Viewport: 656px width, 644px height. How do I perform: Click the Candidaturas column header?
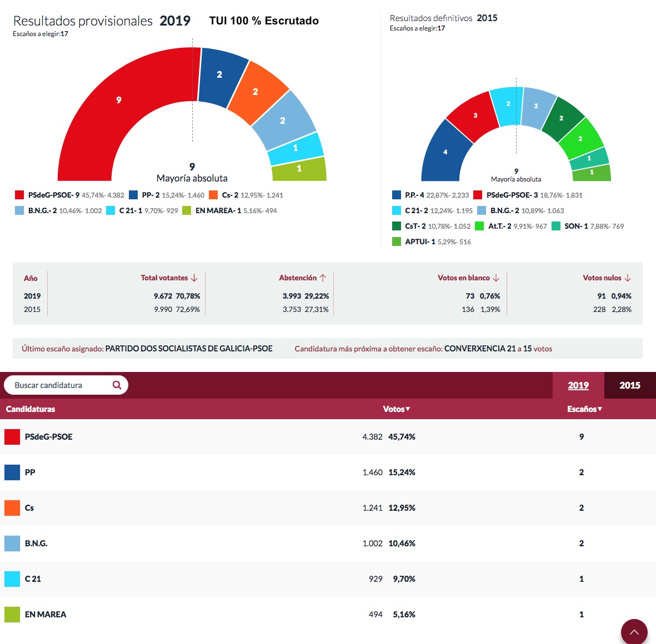click(31, 409)
